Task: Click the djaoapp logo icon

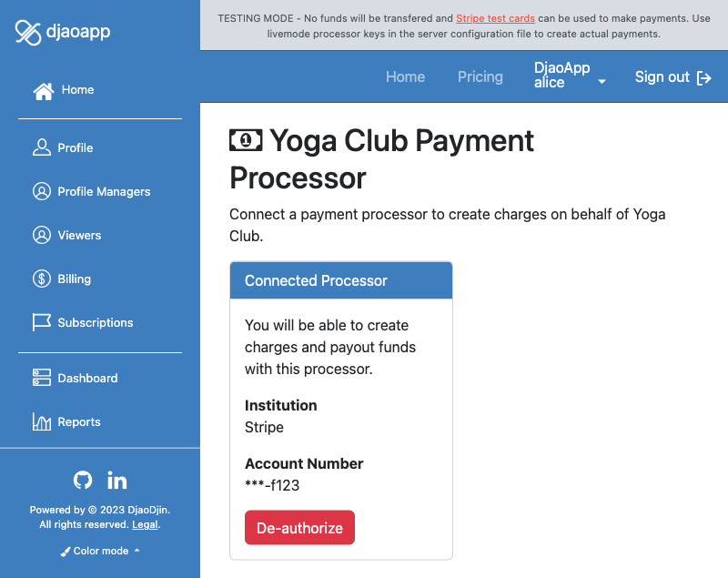Action: (x=28, y=33)
